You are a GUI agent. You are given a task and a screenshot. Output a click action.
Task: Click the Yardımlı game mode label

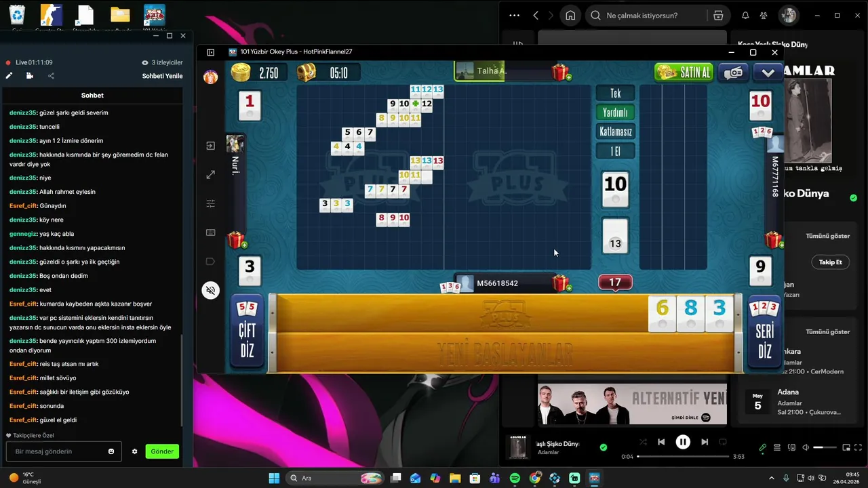click(x=615, y=113)
